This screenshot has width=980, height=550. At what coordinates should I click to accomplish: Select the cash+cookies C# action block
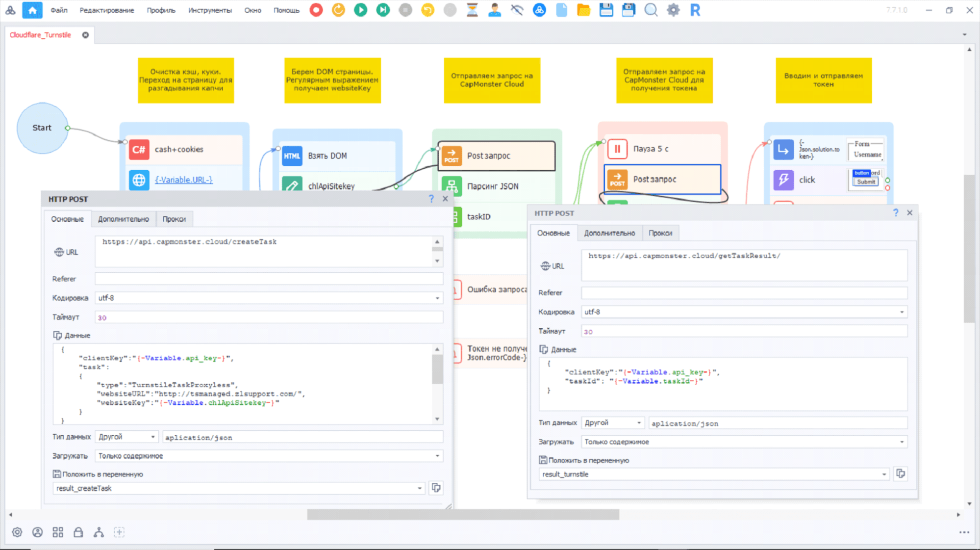(x=184, y=149)
